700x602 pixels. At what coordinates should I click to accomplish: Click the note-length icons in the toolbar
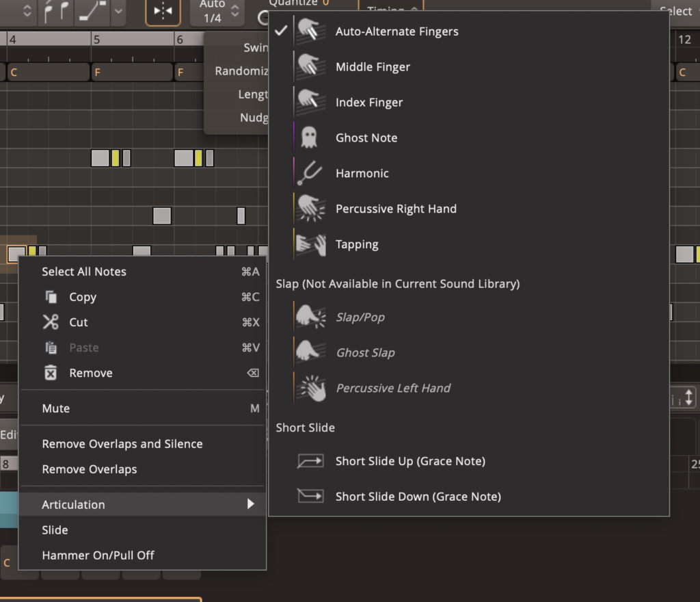[x=56, y=11]
